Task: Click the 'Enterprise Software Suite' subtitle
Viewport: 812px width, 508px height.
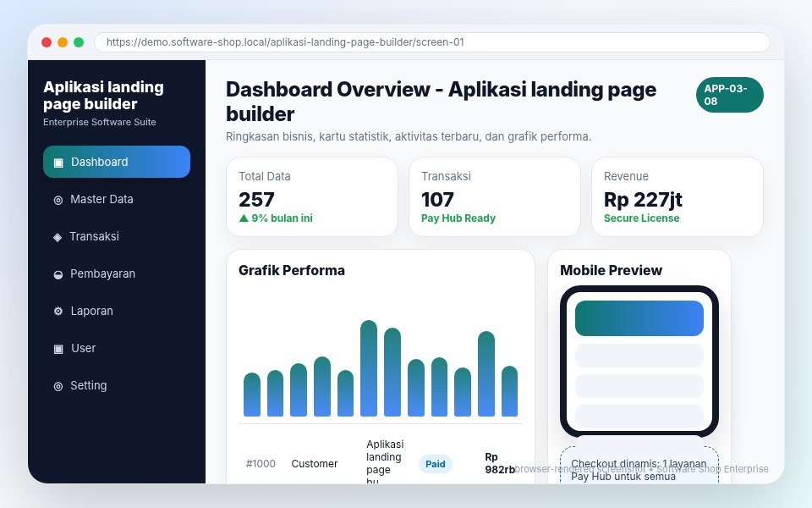Action: [100, 122]
